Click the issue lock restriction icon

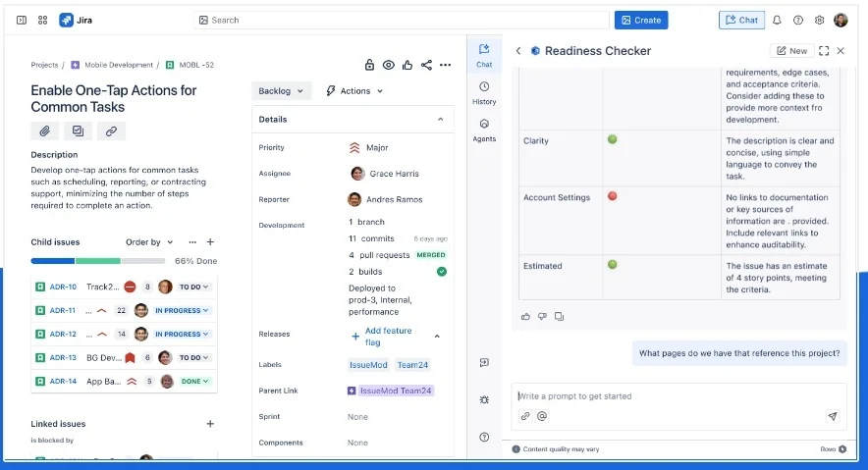[x=369, y=65]
